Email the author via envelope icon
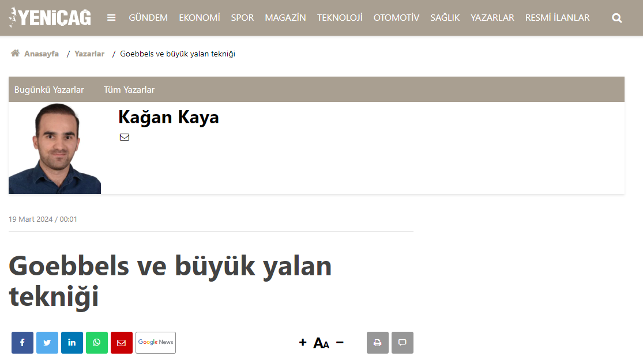Viewport: 643px width, 364px height. pyautogui.click(x=124, y=137)
